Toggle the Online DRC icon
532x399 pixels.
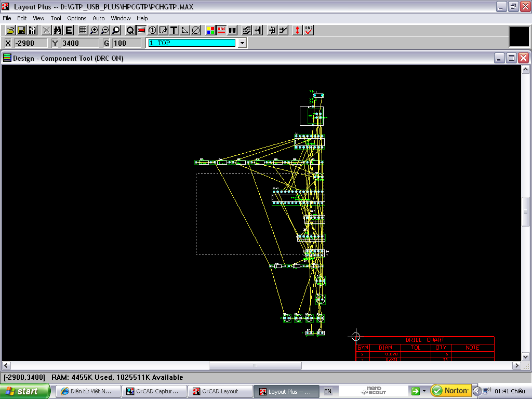click(221, 31)
